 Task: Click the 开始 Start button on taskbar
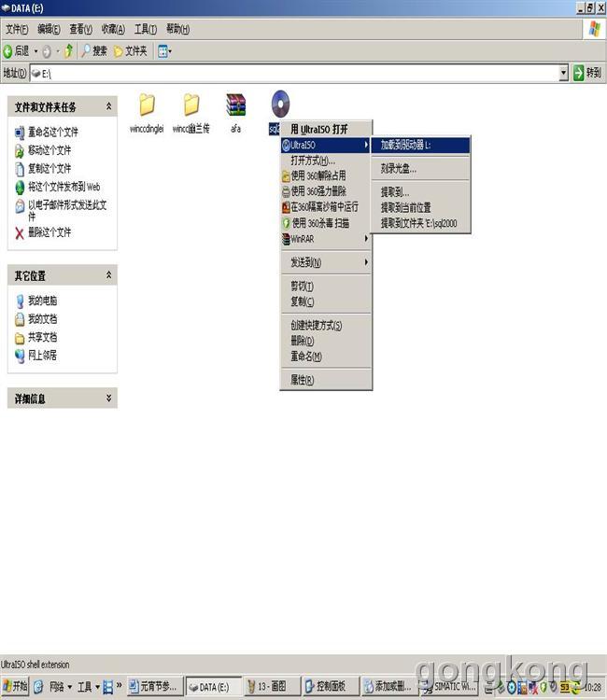[15, 687]
